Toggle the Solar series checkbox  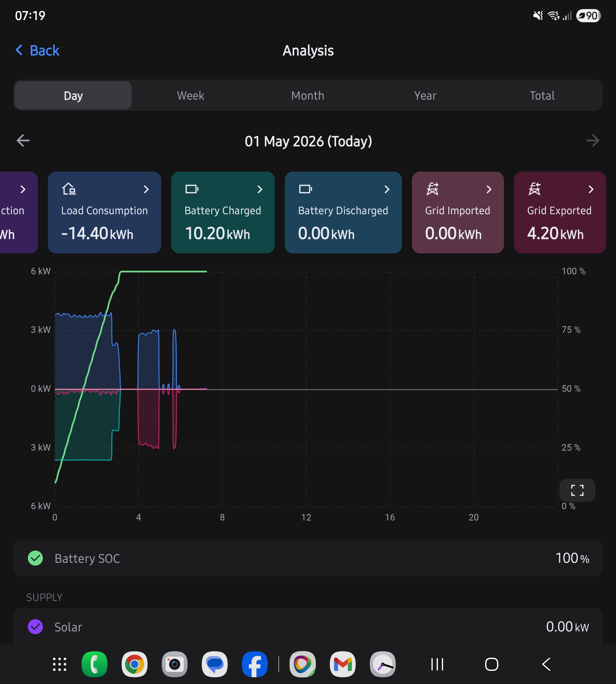point(35,627)
